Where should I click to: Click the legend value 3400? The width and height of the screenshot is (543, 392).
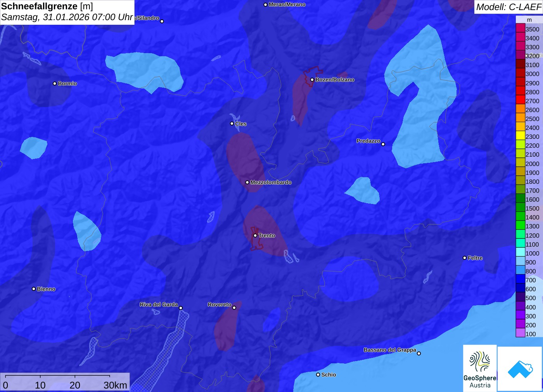tap(533, 38)
